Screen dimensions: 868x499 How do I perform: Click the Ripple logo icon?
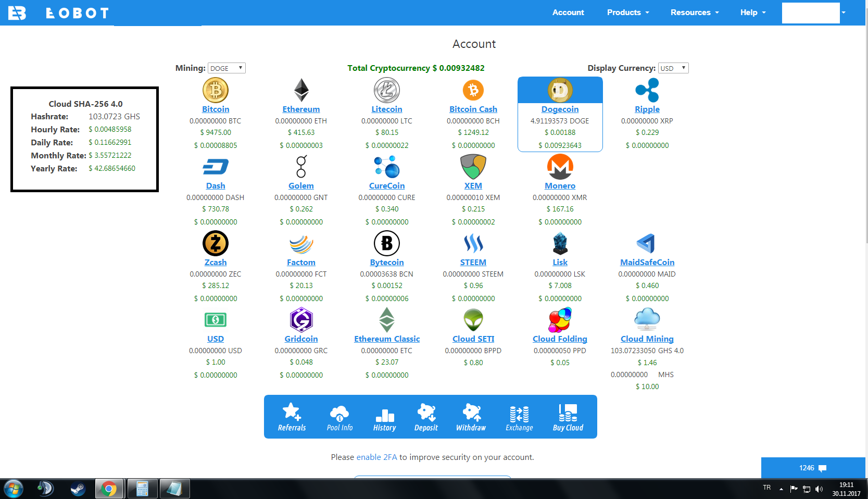[x=647, y=90]
